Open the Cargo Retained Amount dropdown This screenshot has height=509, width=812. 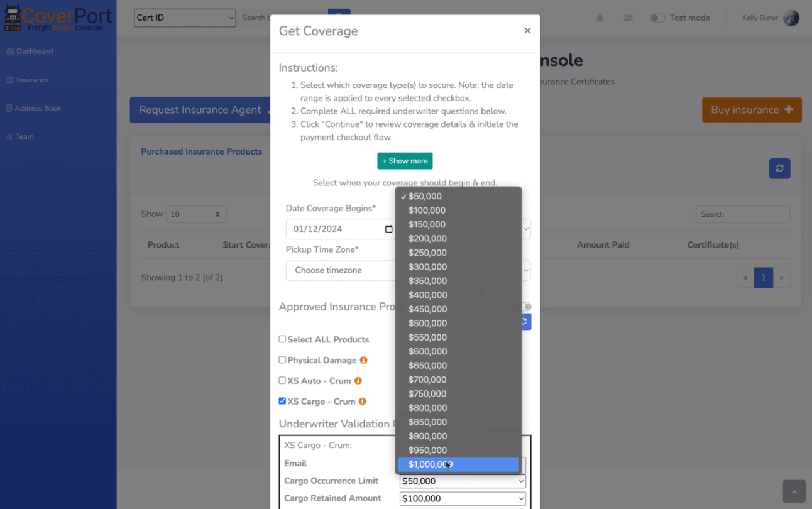[463, 498]
